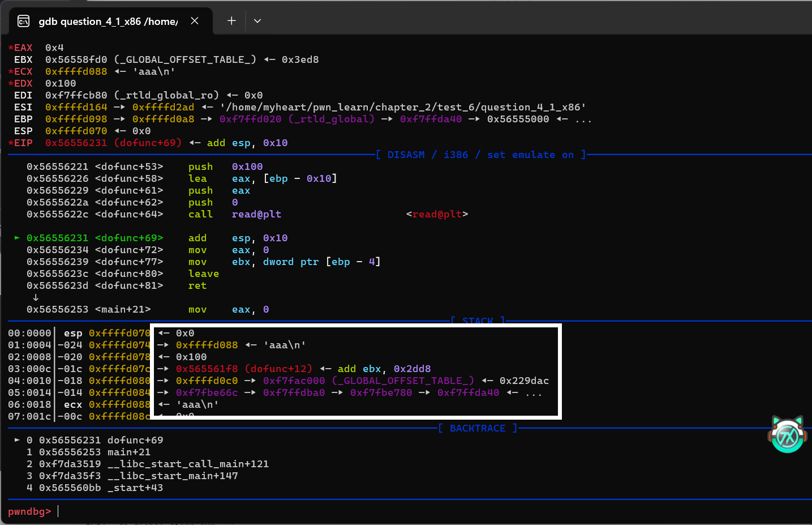Click the EIP address 0x56556231 in registers
The width and height of the screenshot is (812, 525).
click(x=76, y=143)
